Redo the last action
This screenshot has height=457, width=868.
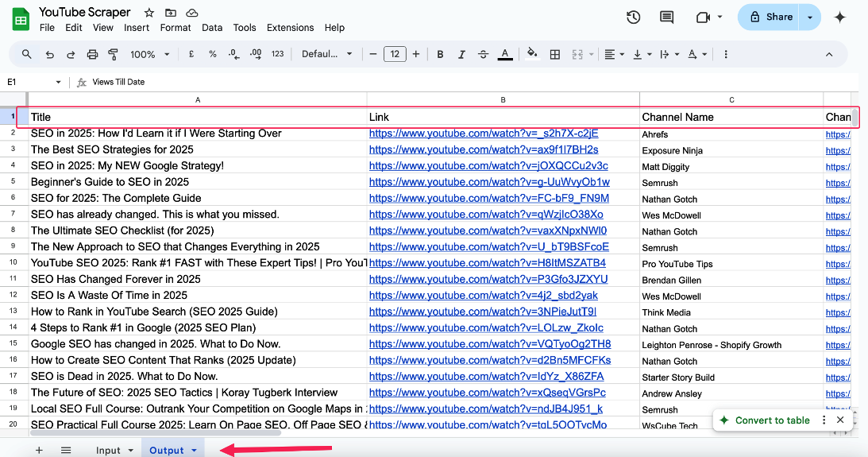coord(71,54)
